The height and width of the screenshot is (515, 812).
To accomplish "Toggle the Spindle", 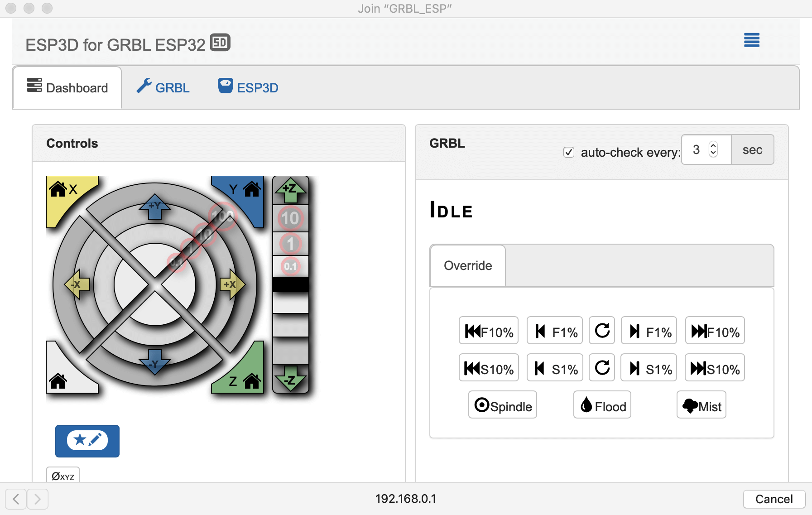I will coord(503,405).
